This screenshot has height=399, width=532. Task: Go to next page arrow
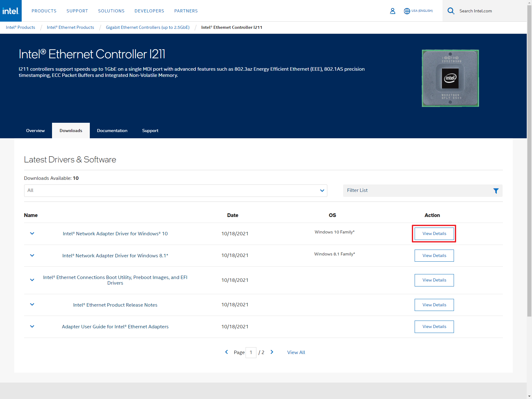coord(272,352)
